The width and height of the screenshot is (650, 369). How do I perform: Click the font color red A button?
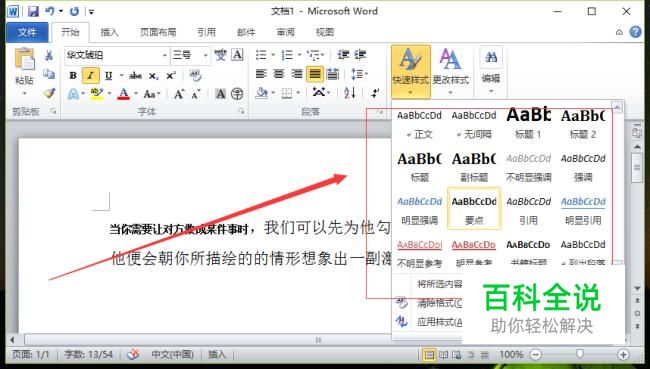123,94
